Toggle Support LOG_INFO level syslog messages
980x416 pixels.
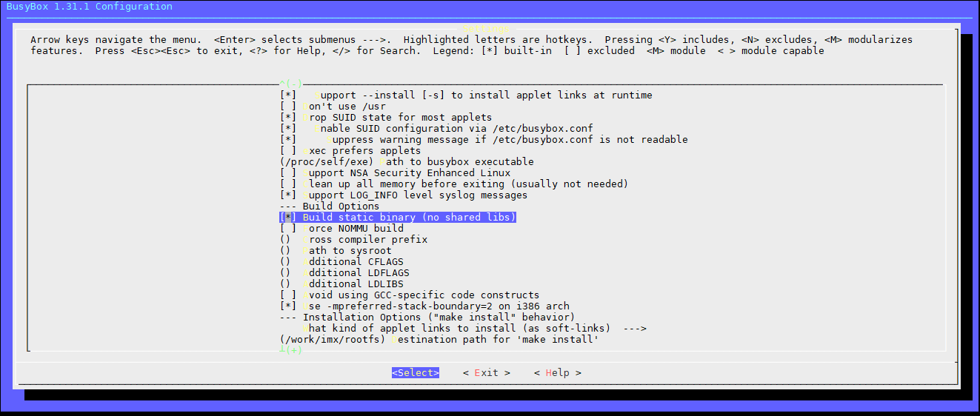[x=404, y=195]
